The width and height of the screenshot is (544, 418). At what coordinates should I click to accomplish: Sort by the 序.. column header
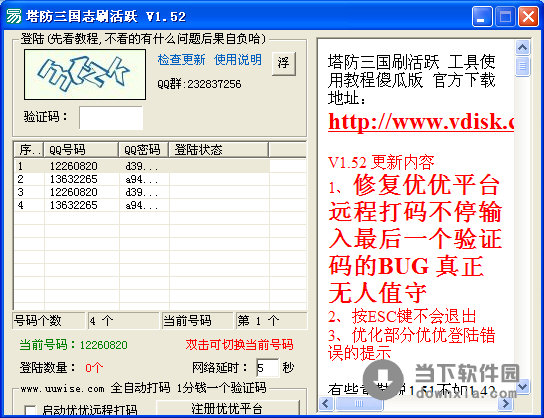click(x=29, y=150)
